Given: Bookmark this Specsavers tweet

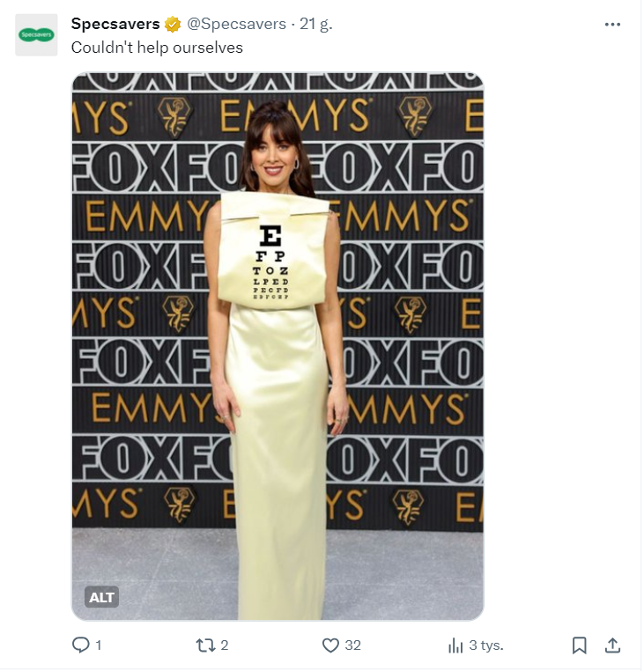Looking at the screenshot, I should (580, 645).
